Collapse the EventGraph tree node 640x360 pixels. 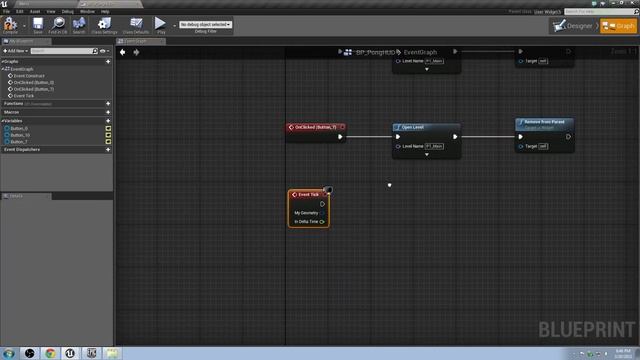3,69
